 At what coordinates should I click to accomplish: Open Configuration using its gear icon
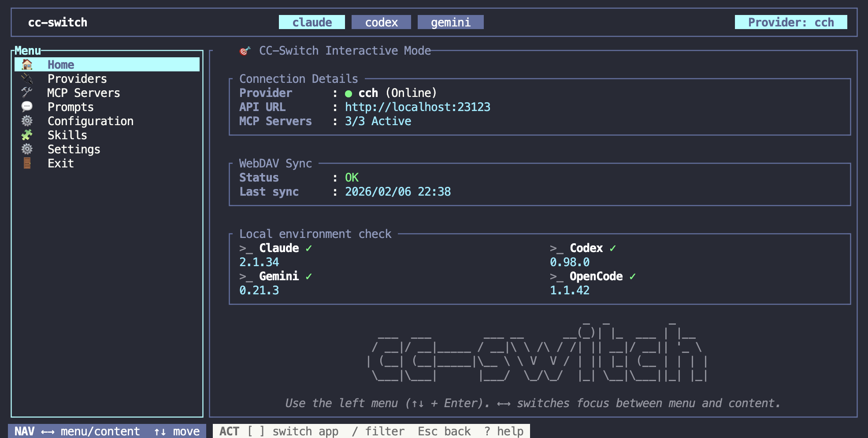pyautogui.click(x=27, y=121)
